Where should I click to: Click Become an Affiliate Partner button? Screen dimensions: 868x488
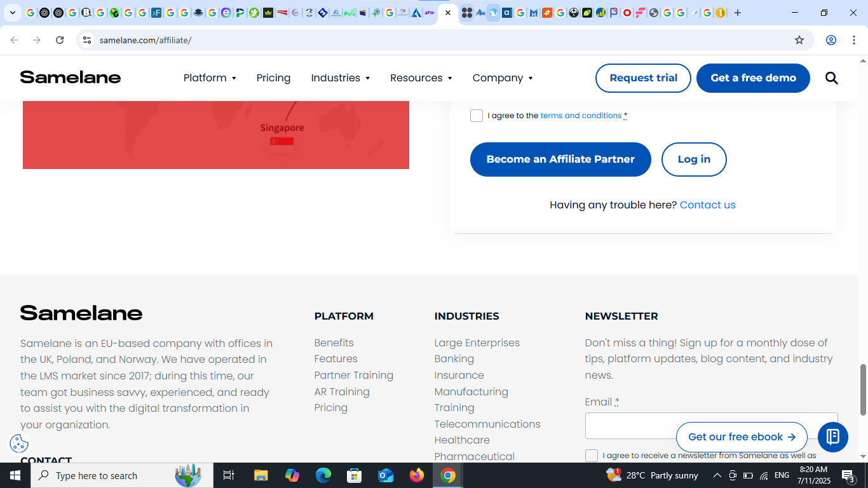(560, 159)
